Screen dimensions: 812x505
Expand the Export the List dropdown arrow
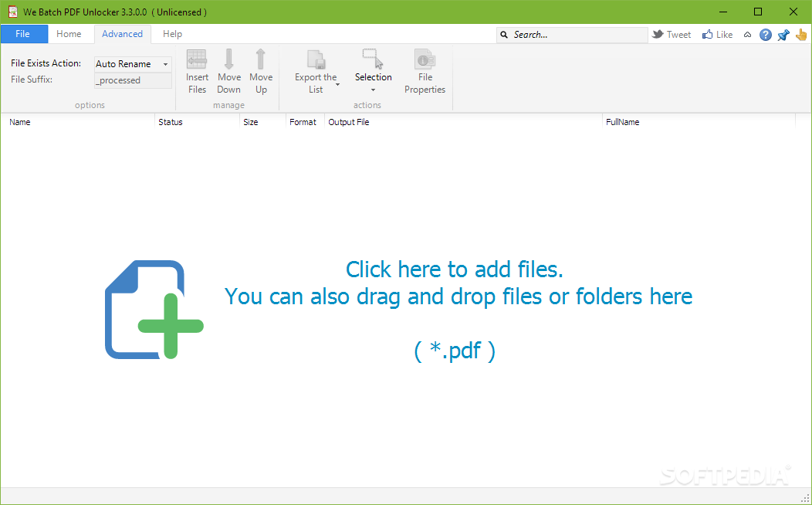[337, 84]
